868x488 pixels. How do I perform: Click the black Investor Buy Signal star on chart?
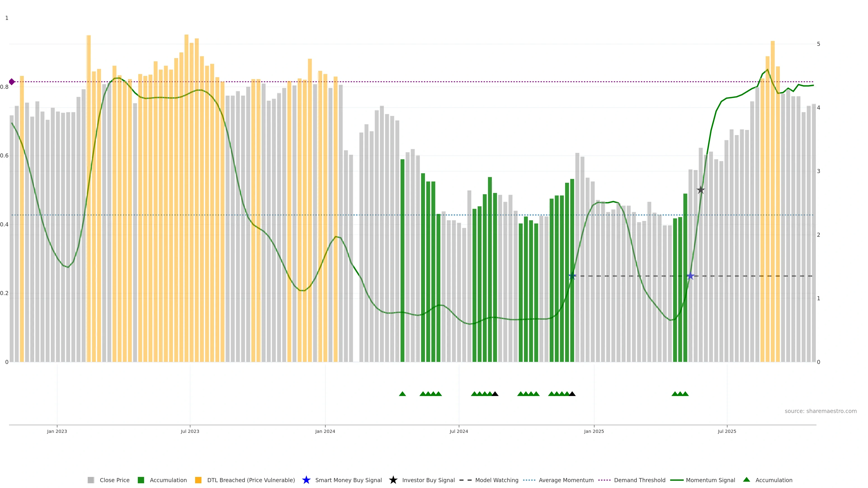(701, 190)
